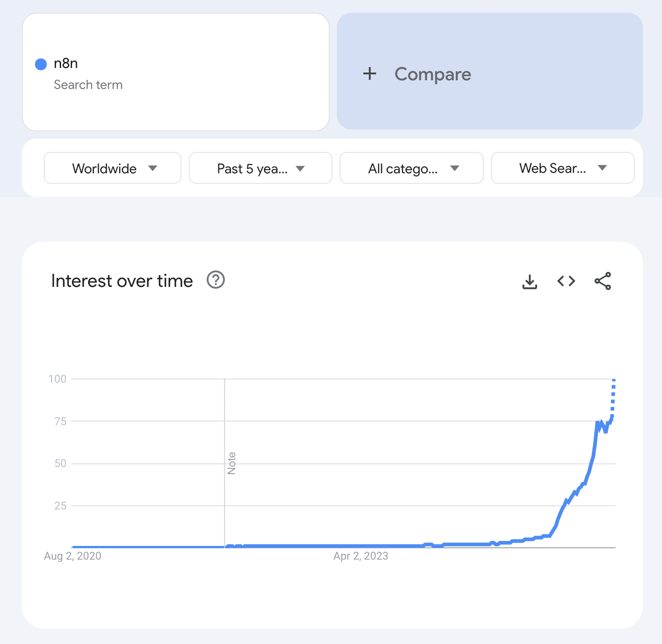
Task: Download the Interest over time data
Action: click(x=529, y=281)
